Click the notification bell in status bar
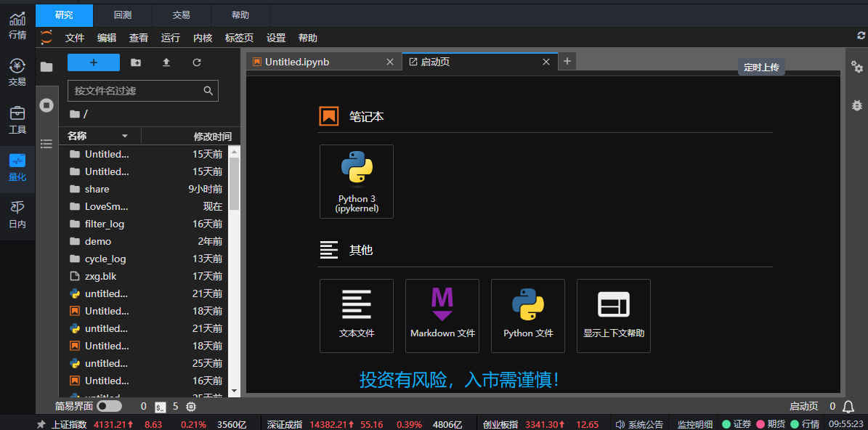This screenshot has height=430, width=868. point(848,407)
